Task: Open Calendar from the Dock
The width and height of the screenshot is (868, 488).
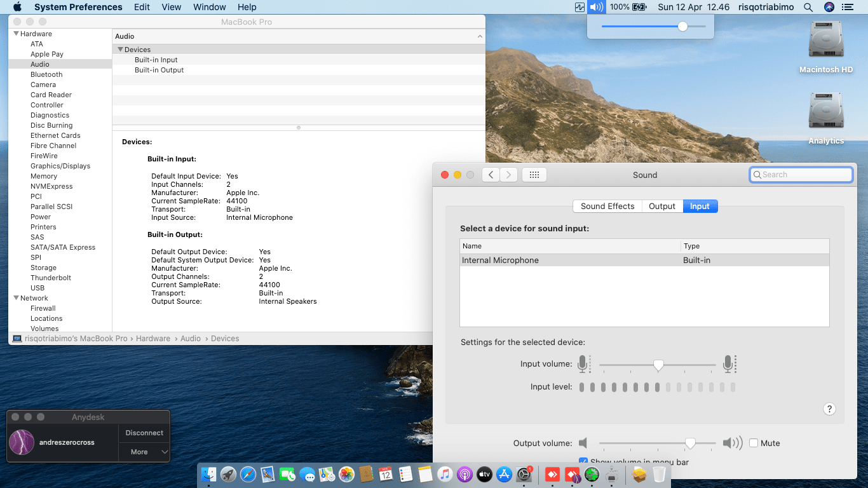Action: (x=386, y=474)
